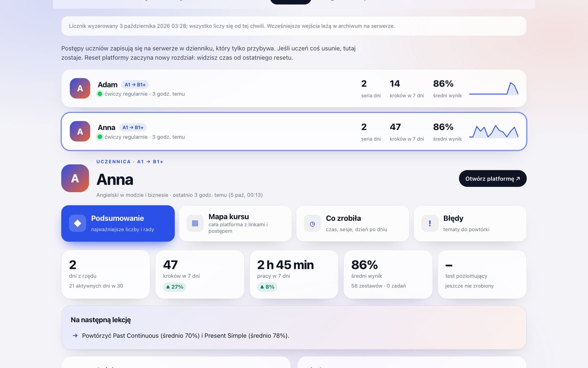
Task: Click Anna's activity sparkline chart
Action: pos(494,131)
